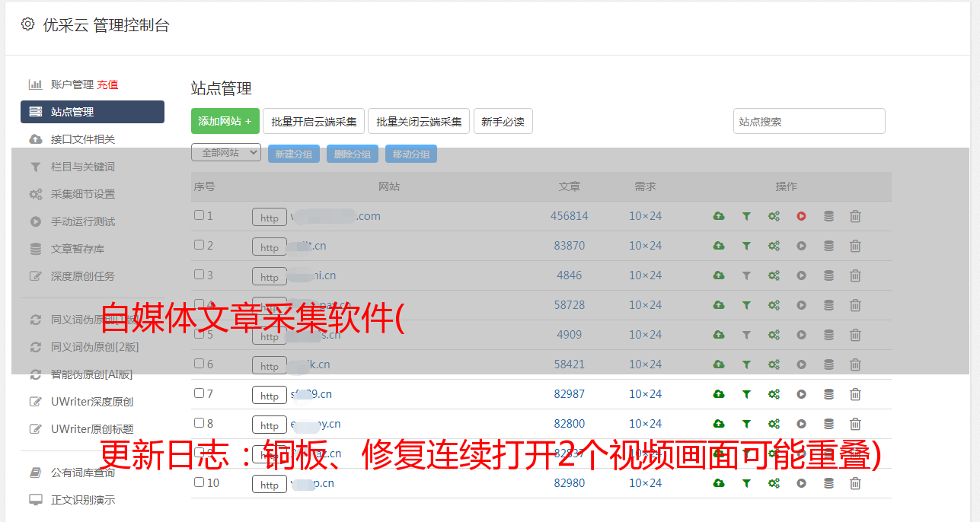Click the 移动分组 button

[x=411, y=154]
